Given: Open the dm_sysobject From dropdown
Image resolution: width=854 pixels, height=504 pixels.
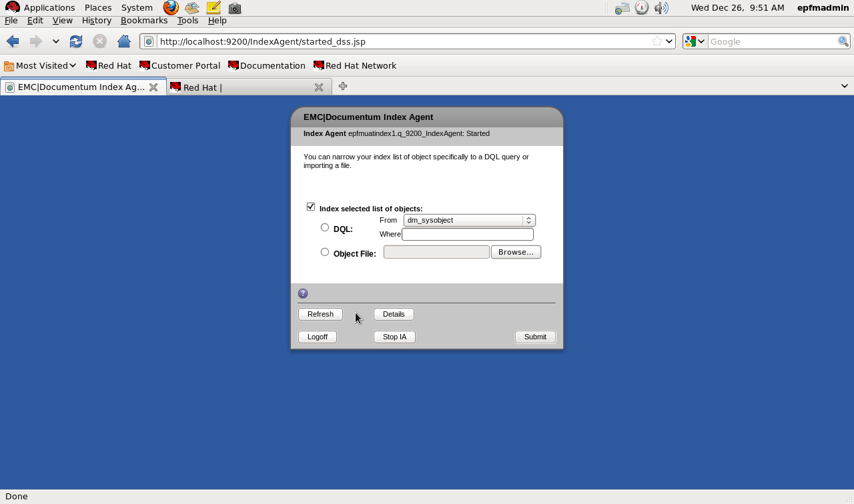Looking at the screenshot, I should (528, 220).
